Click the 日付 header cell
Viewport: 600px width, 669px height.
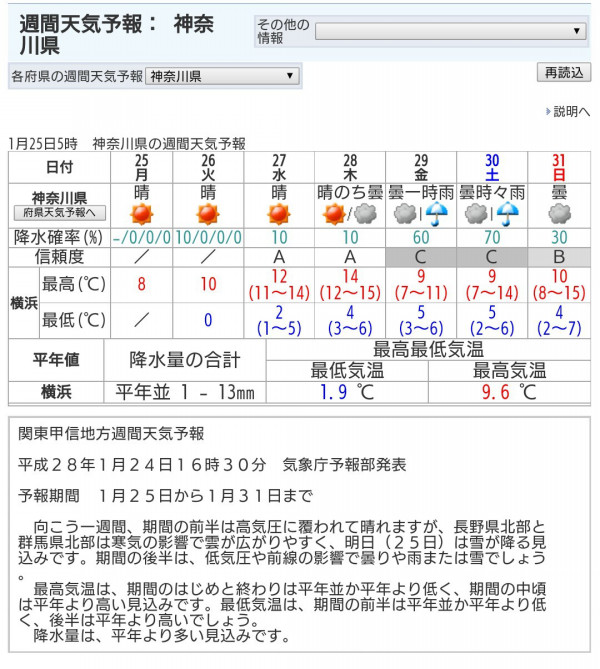[59, 167]
